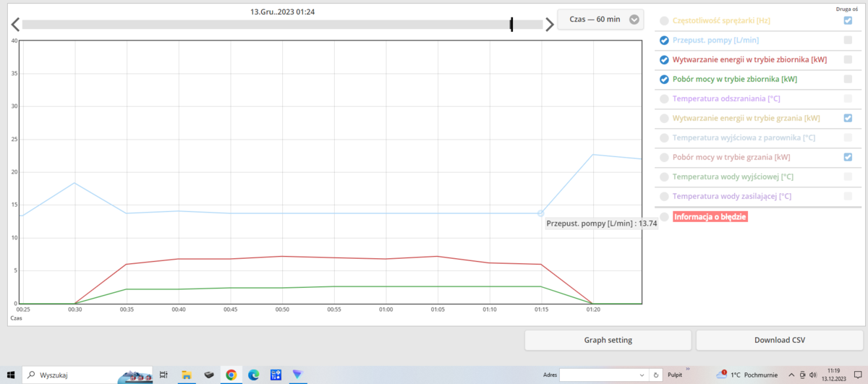Click the Windows Start button
This screenshot has height=384, width=868.
(x=11, y=375)
